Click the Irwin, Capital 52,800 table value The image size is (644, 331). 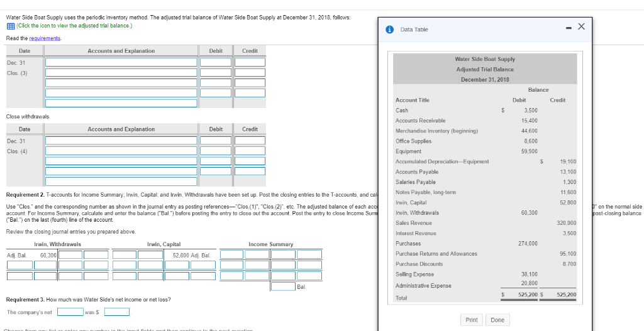tap(569, 203)
